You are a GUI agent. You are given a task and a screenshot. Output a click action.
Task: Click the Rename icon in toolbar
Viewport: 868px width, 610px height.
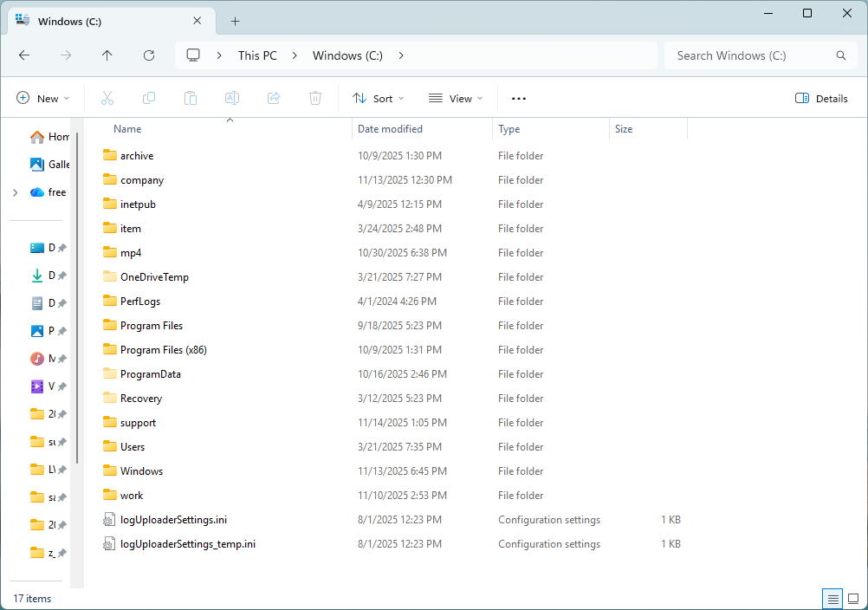click(232, 98)
